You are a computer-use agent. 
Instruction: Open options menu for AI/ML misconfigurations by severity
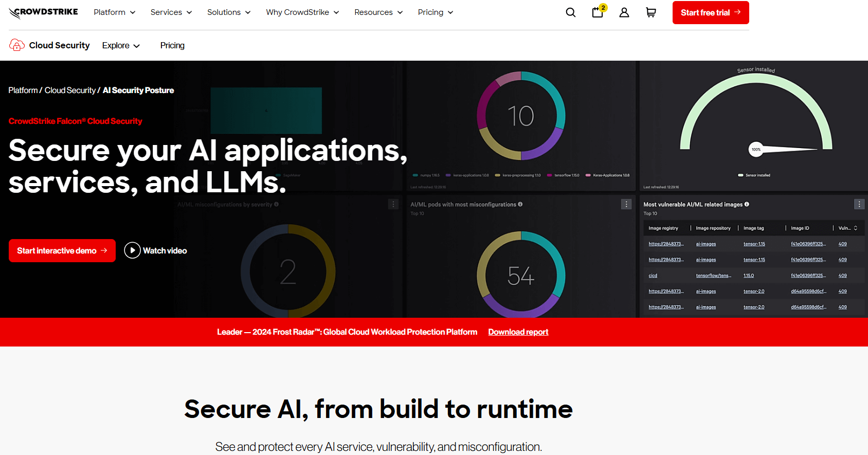tap(393, 204)
